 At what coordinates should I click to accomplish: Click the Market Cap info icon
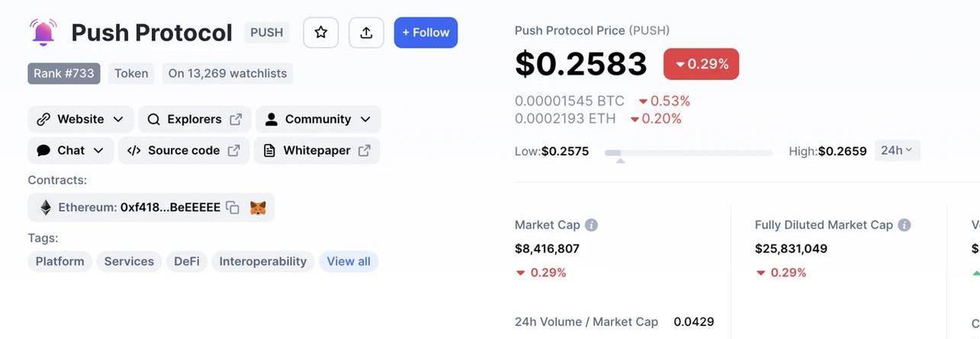pyautogui.click(x=591, y=225)
